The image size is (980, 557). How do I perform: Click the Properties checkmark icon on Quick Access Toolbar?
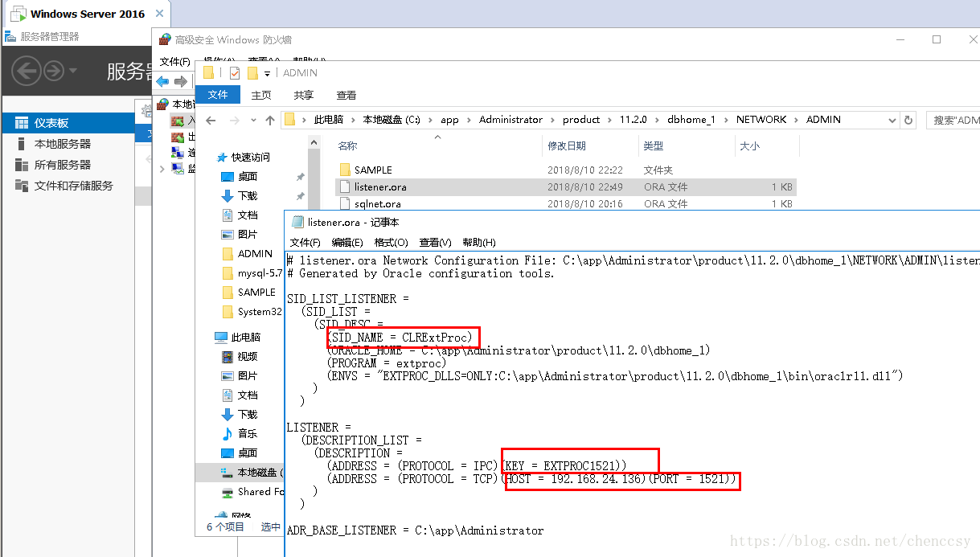pyautogui.click(x=233, y=72)
